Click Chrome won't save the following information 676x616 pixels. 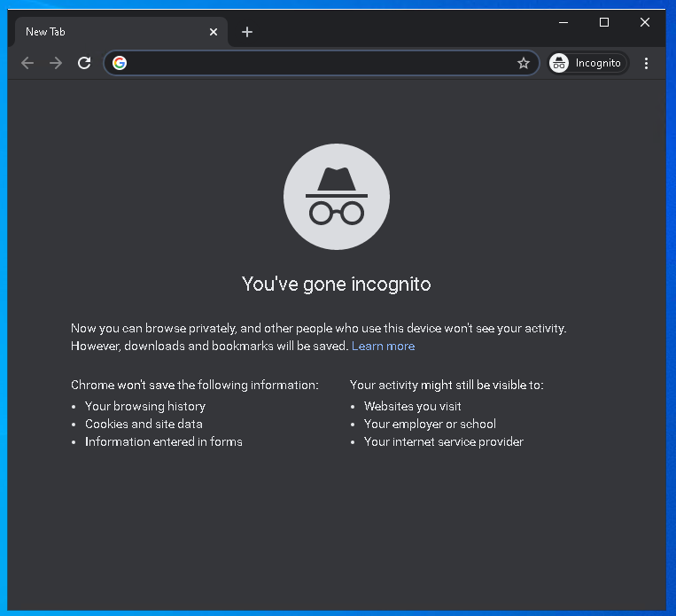coord(195,385)
